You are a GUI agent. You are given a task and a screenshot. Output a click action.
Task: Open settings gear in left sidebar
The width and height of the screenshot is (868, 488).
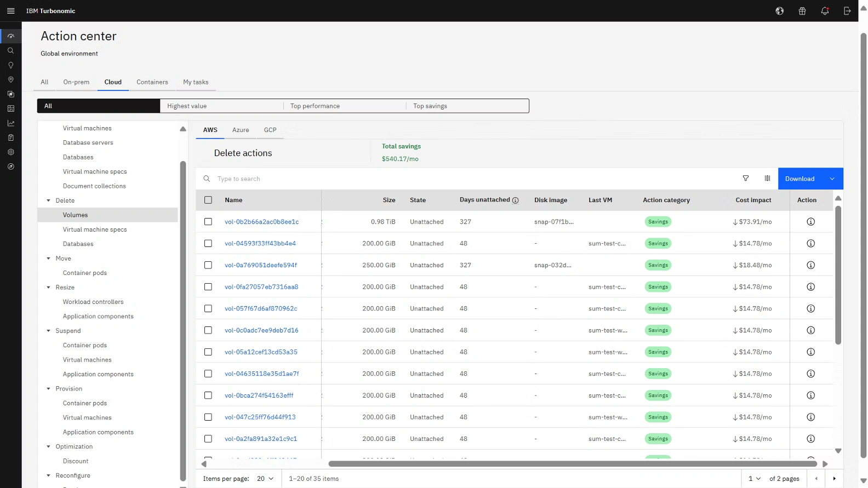pyautogui.click(x=10, y=152)
